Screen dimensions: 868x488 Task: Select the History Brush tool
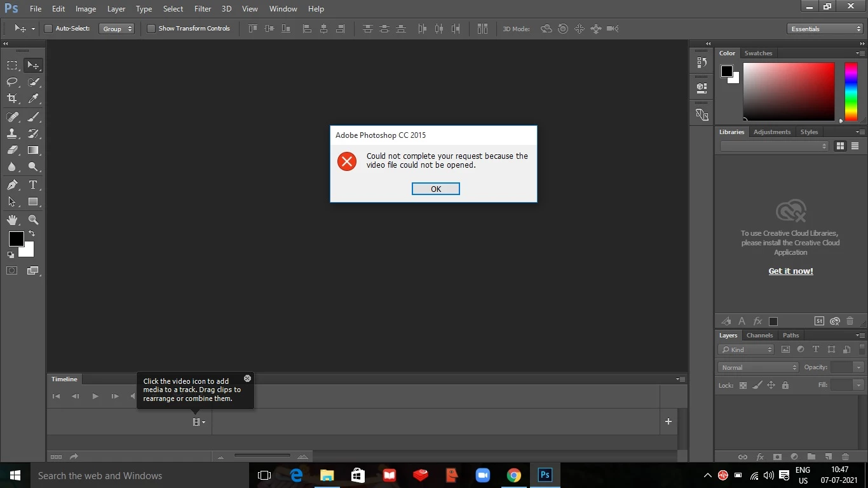click(33, 133)
